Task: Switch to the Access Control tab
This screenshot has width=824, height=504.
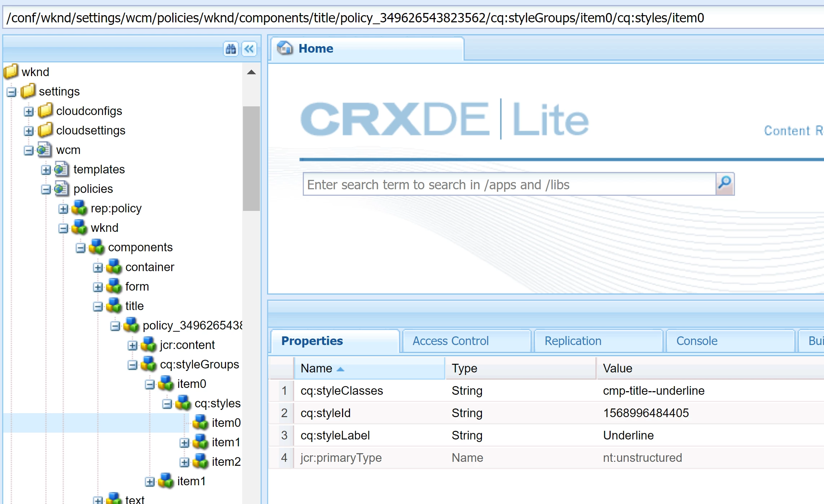Action: tap(450, 341)
